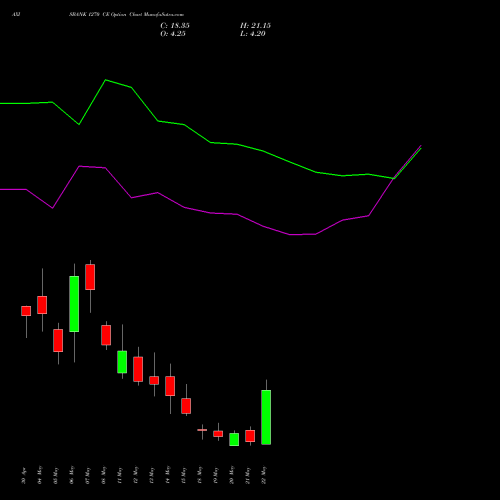Click the chart title mentioning CE Option Chart

pyautogui.click(x=126, y=15)
